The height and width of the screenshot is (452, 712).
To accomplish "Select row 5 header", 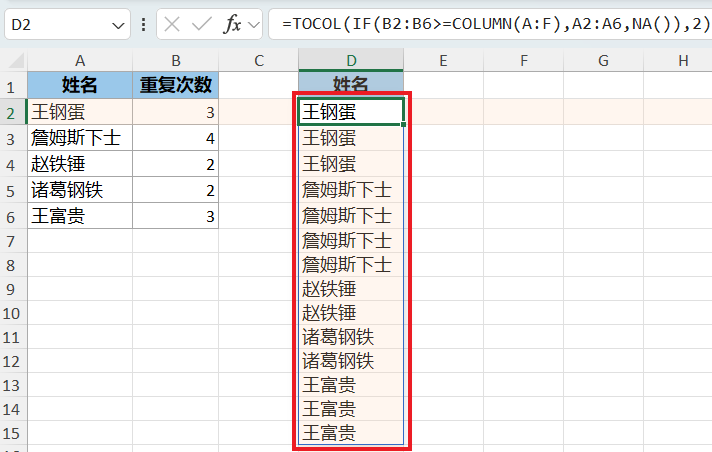I will point(13,190).
